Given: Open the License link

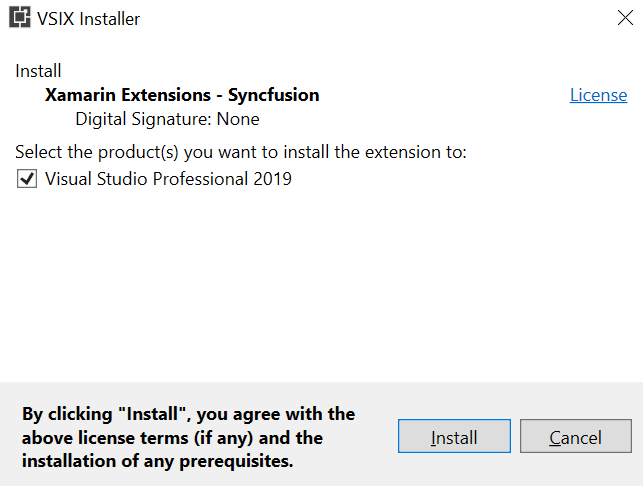Looking at the screenshot, I should point(598,95).
